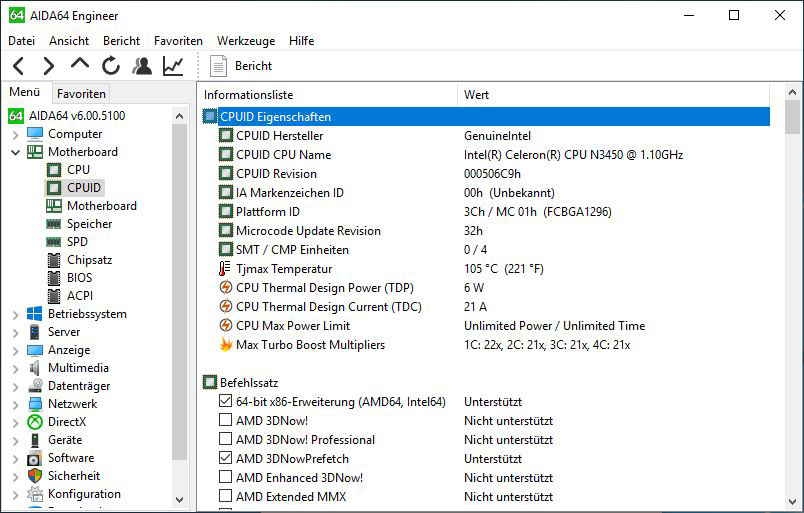Viewport: 804px width, 513px height.
Task: Expand the Computer tree node
Action: point(15,134)
